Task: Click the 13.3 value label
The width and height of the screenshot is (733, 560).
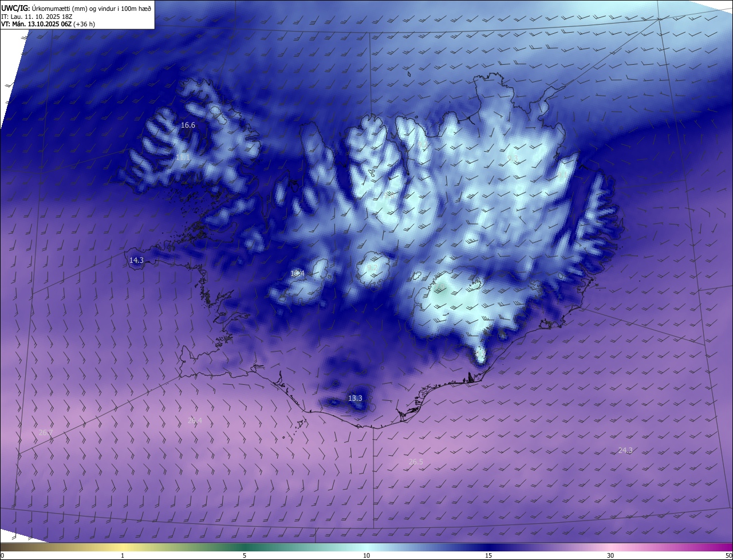Action: click(x=355, y=398)
